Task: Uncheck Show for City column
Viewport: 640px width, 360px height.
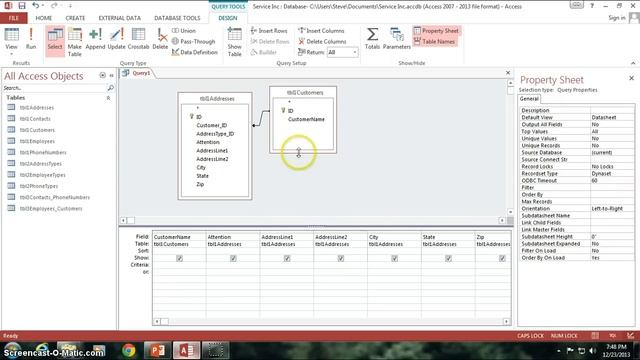Action: point(395,258)
